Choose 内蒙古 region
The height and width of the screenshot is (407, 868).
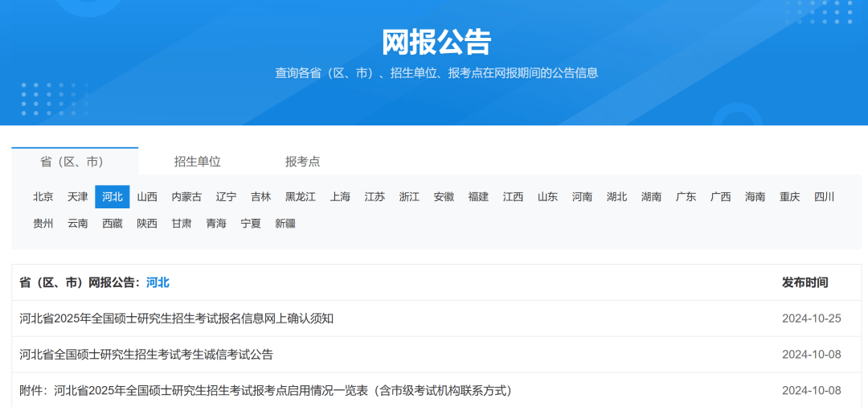coord(186,196)
